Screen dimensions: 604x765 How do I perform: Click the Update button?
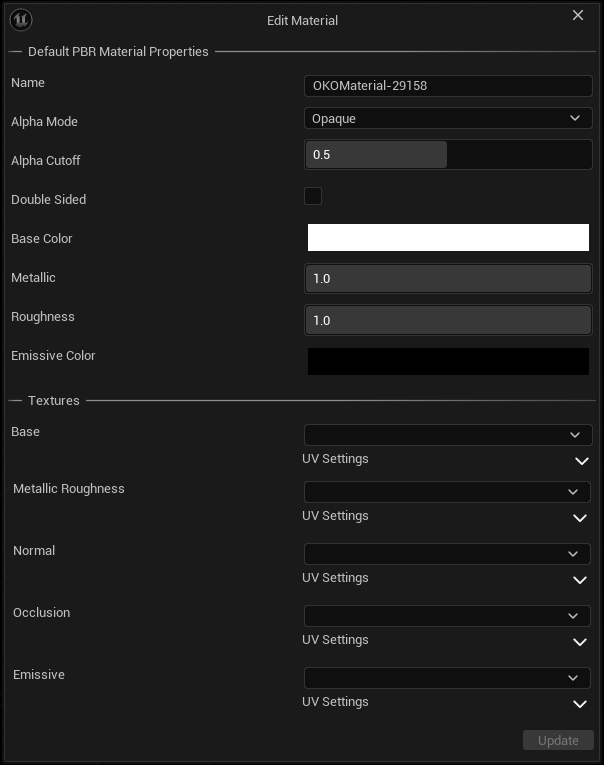tap(558, 740)
